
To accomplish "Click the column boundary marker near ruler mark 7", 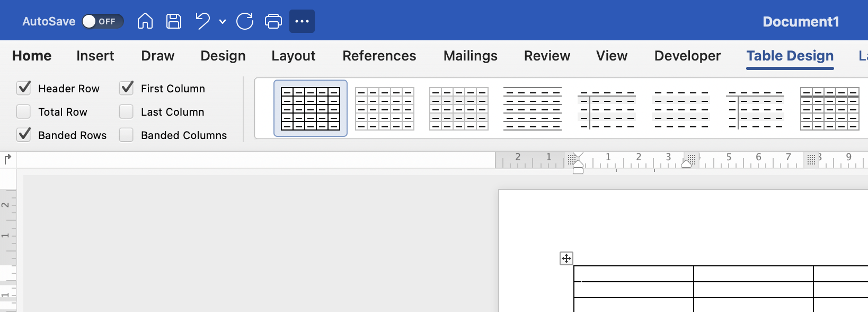I will click(811, 159).
